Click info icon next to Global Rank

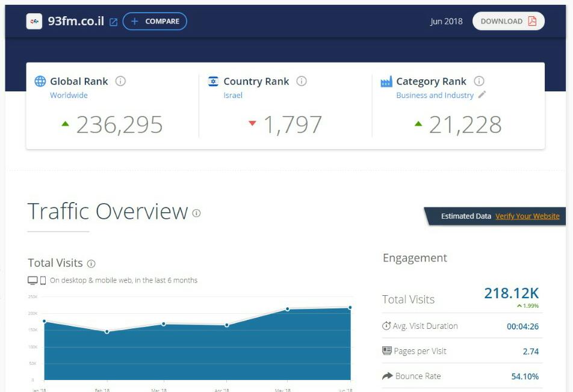pos(120,81)
